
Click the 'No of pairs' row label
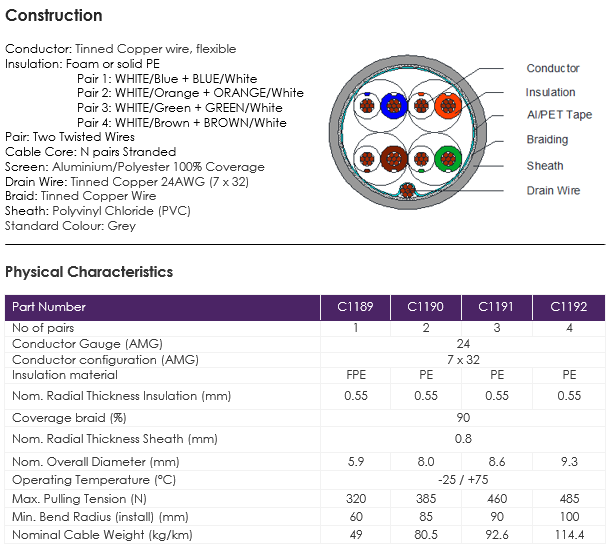43,328
